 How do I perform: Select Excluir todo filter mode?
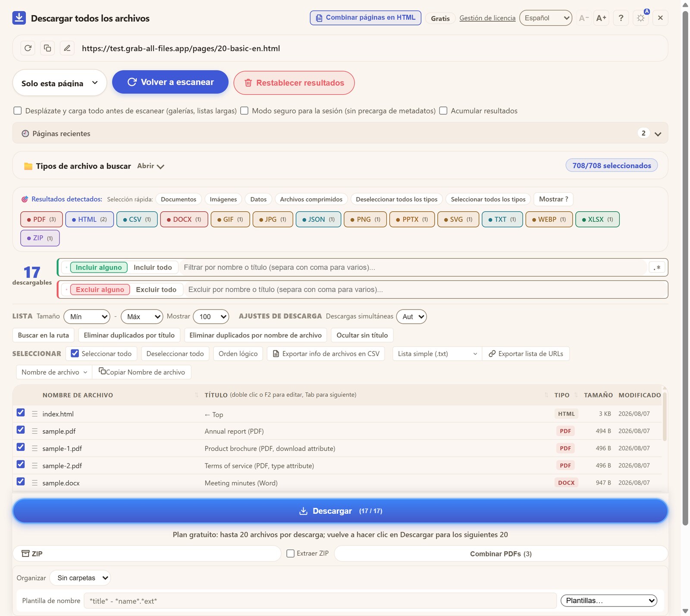coord(156,290)
